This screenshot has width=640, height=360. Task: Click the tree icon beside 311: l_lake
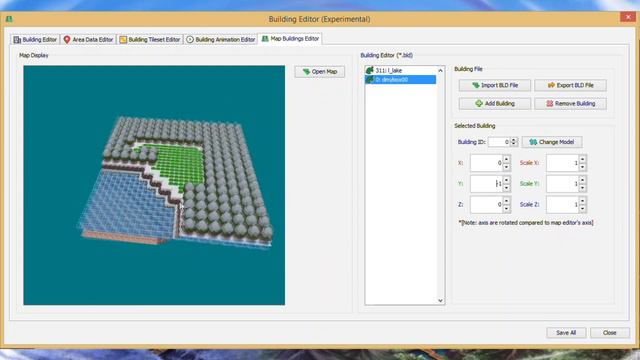click(369, 70)
